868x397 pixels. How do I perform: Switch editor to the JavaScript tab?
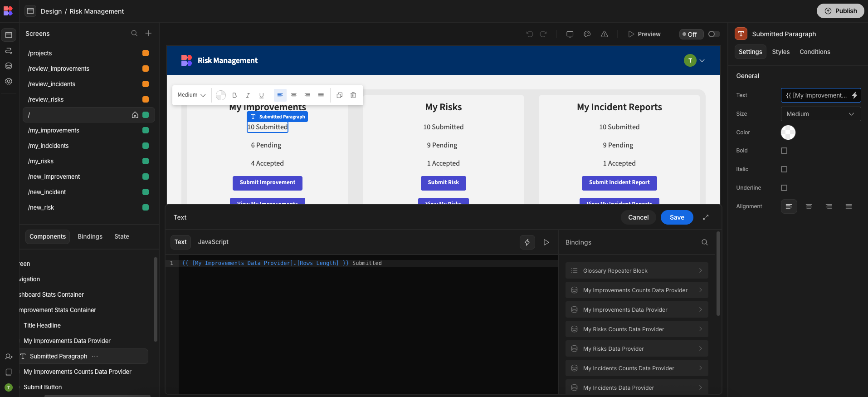(x=213, y=242)
